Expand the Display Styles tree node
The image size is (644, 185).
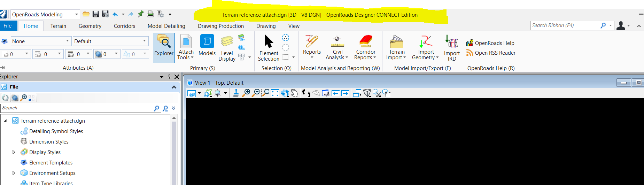14,152
